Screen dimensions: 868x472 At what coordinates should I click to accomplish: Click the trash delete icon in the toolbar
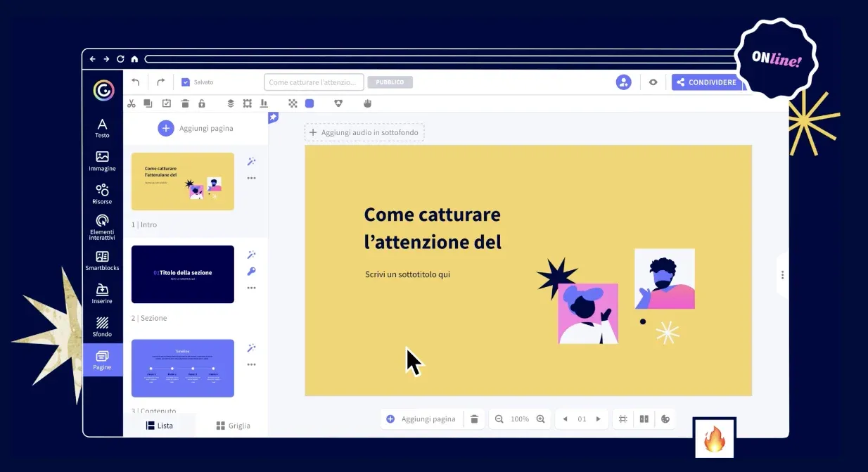185,103
